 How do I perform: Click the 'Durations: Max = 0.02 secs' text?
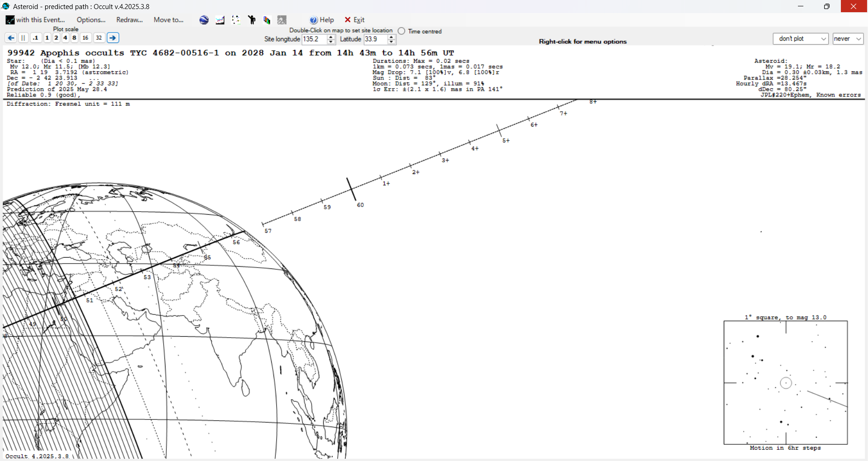(x=421, y=61)
